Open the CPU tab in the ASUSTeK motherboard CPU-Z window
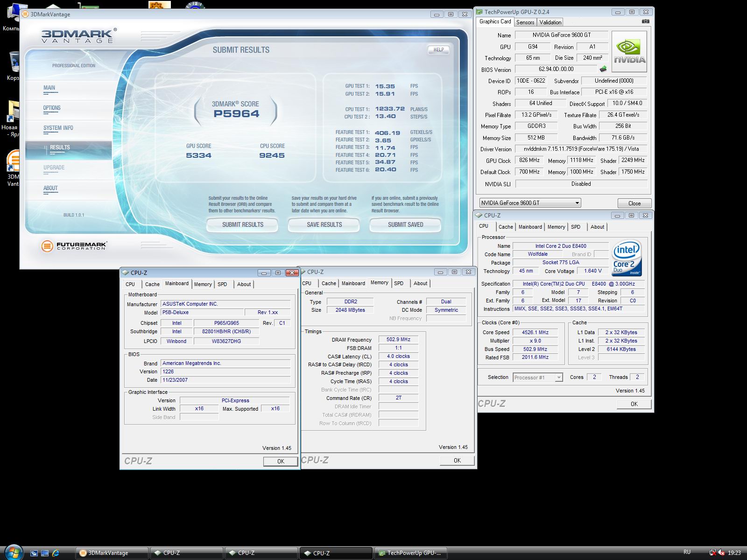747x560 pixels. 130,284
